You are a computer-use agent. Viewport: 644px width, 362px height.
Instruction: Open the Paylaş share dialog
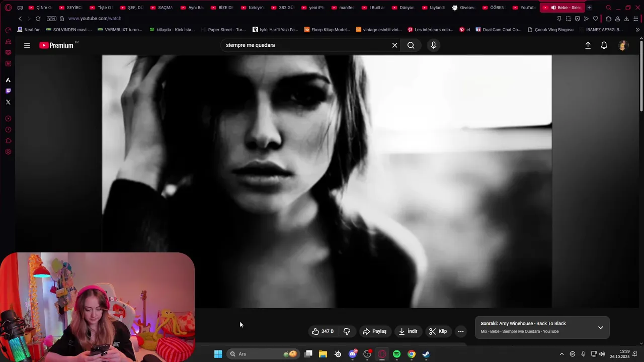[375, 331]
